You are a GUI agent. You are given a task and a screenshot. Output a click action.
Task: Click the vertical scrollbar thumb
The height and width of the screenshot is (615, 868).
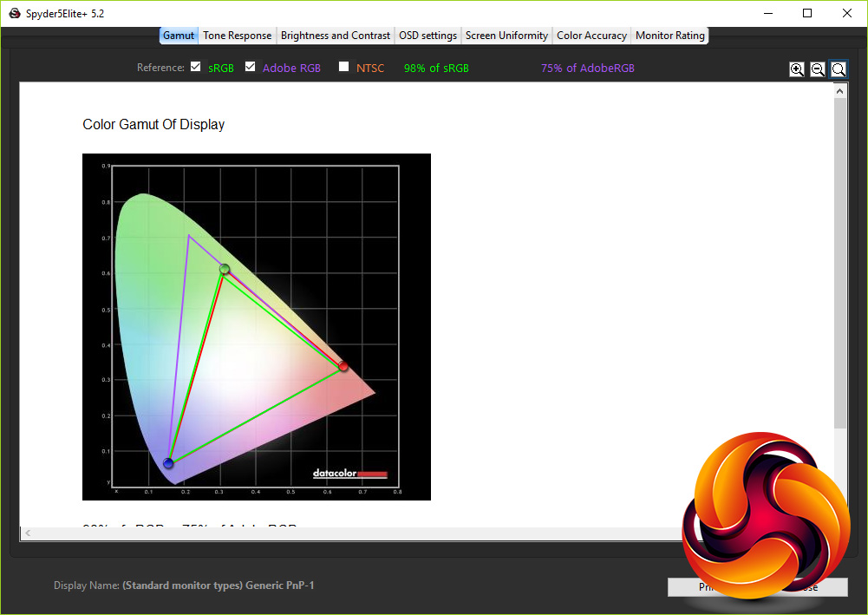[x=840, y=260]
